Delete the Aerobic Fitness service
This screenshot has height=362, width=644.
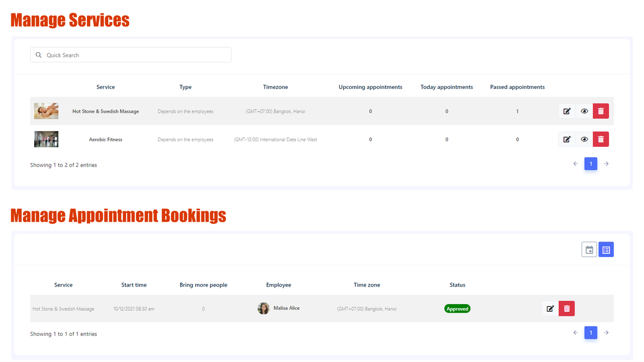pyautogui.click(x=601, y=139)
